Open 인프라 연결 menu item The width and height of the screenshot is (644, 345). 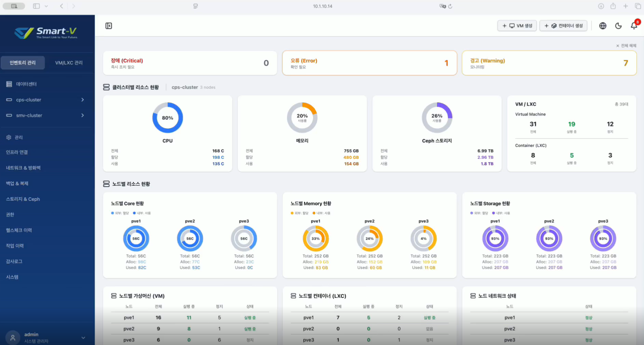point(17,152)
